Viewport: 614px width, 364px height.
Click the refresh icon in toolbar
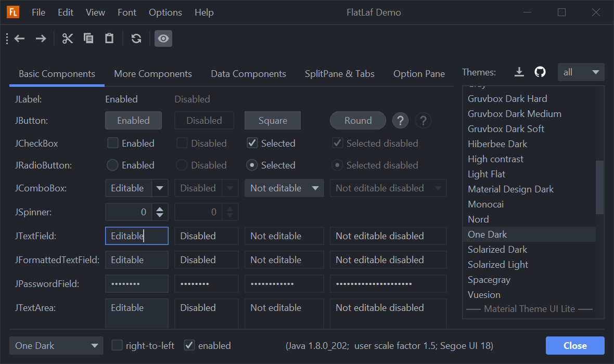click(136, 38)
